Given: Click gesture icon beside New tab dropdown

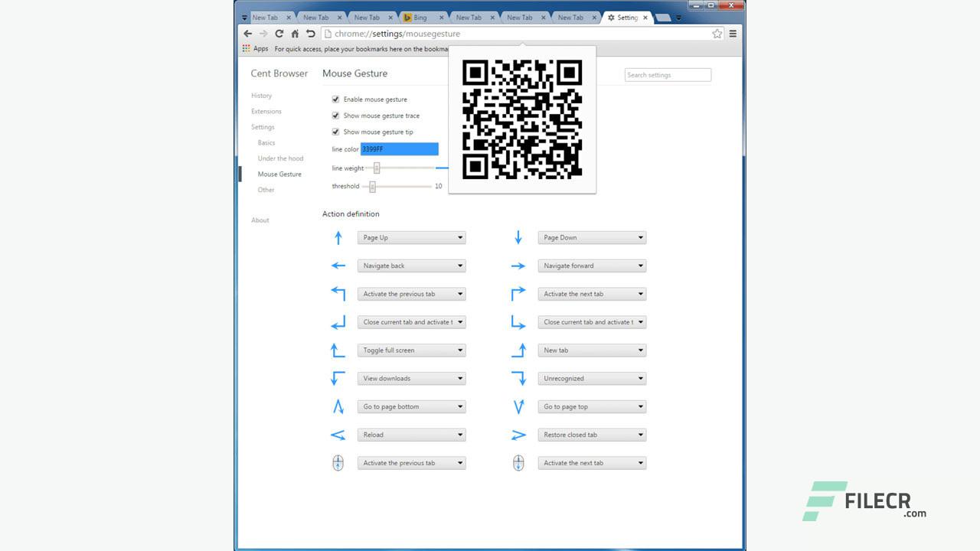Looking at the screenshot, I should (x=518, y=350).
